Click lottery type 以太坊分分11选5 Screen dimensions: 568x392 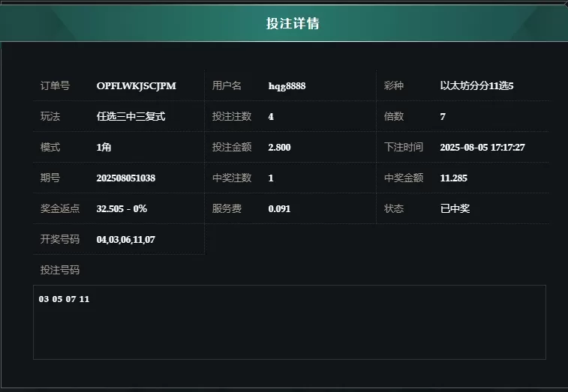pos(476,85)
